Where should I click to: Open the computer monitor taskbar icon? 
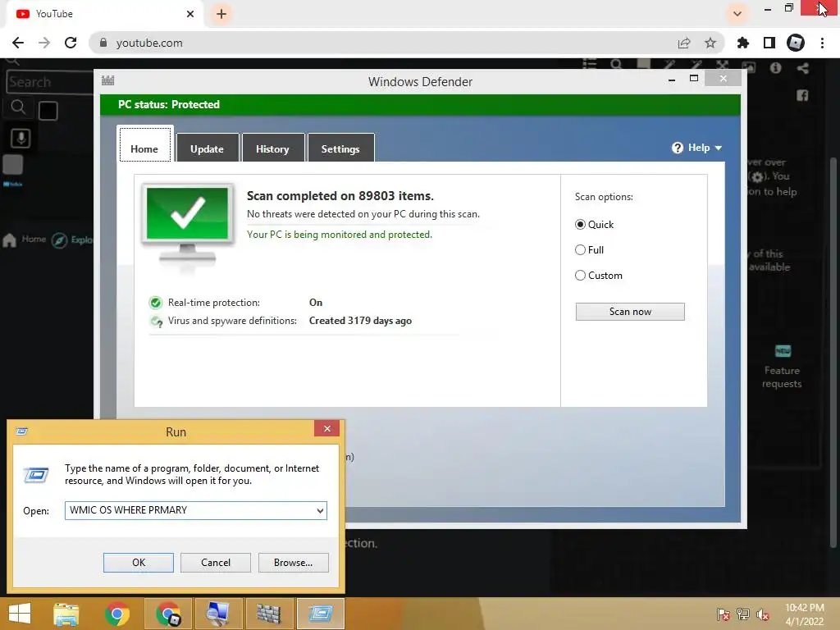pyautogui.click(x=217, y=614)
